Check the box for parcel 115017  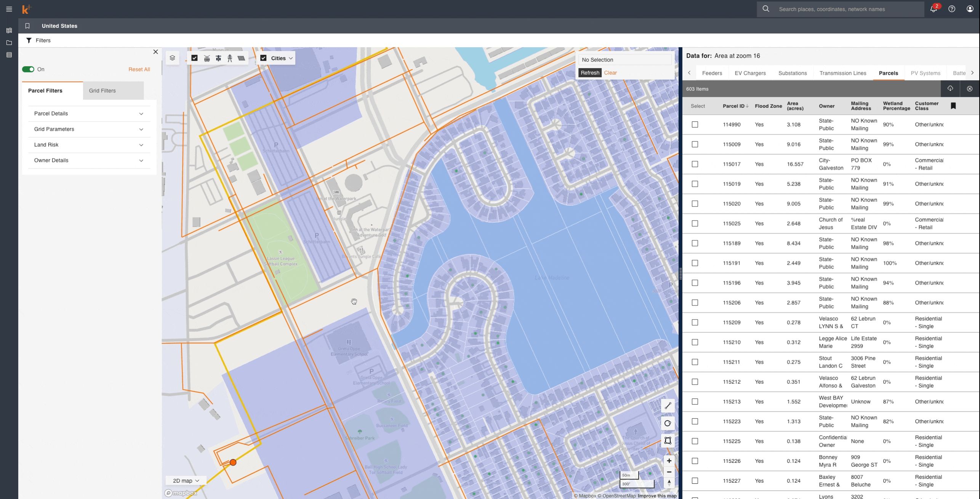[x=695, y=164]
